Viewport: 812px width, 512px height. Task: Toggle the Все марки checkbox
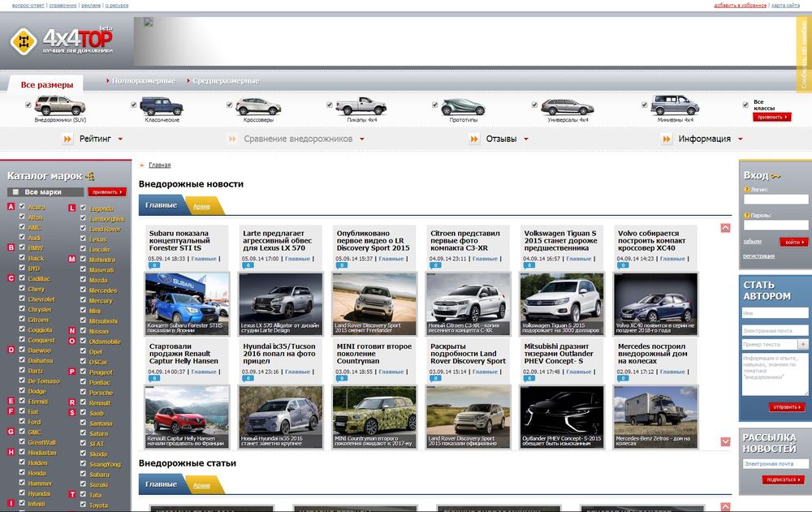pyautogui.click(x=15, y=192)
